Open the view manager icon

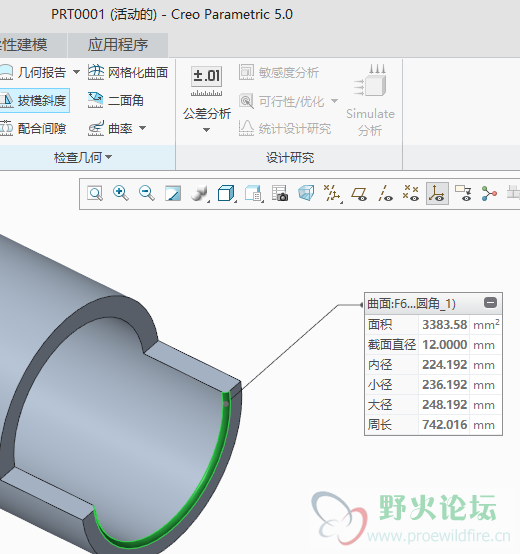coord(253,193)
